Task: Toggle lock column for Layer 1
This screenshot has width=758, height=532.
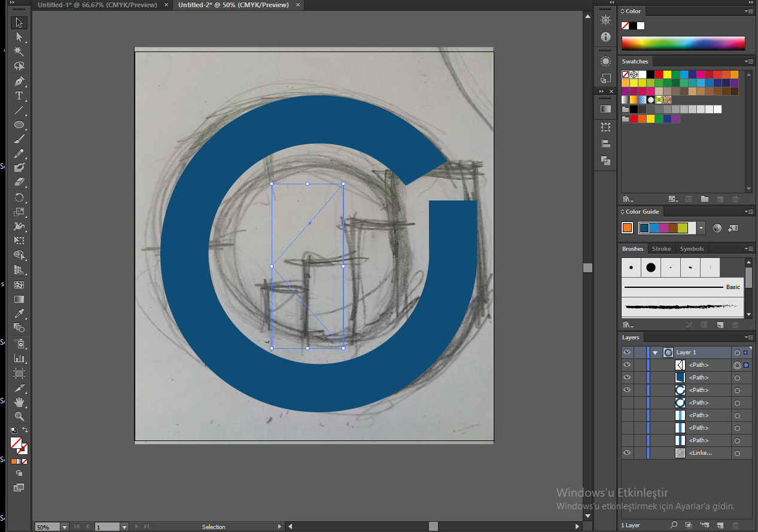Action: [x=640, y=352]
